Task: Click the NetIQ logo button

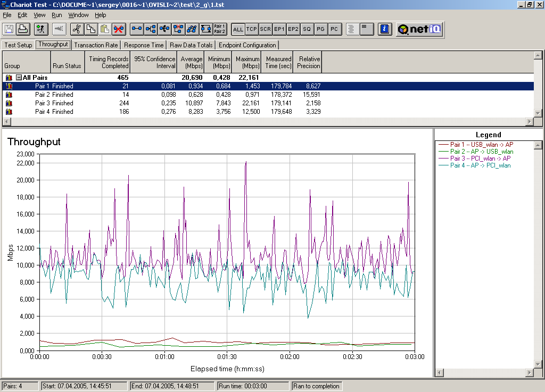Action: tap(419, 29)
